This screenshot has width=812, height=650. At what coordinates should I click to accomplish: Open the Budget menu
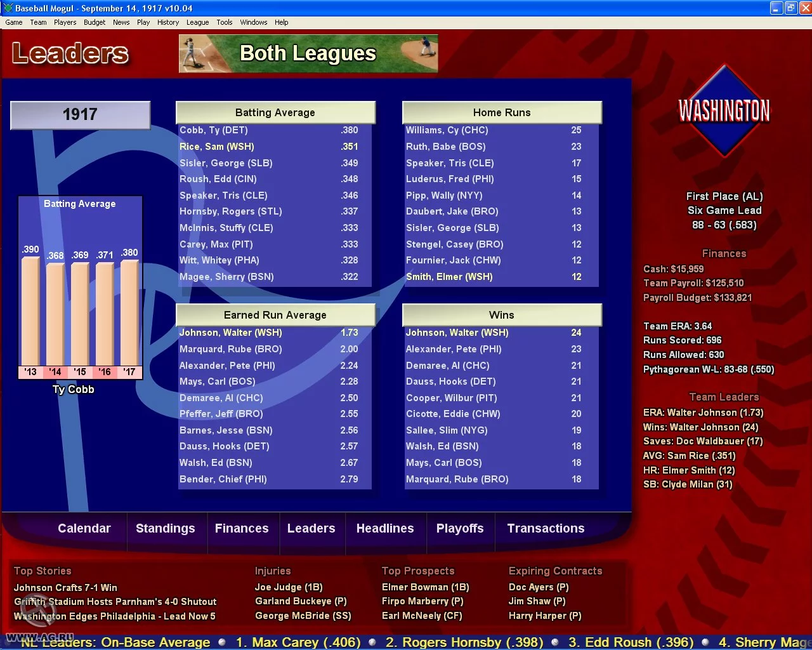coord(95,22)
